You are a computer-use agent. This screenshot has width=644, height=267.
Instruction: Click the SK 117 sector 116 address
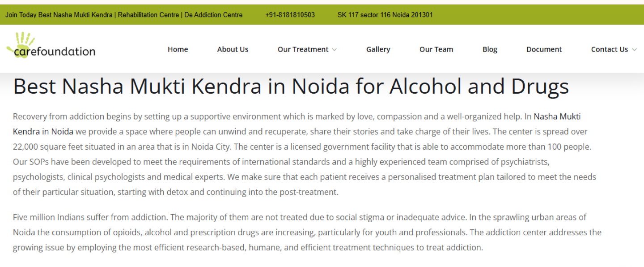(385, 15)
